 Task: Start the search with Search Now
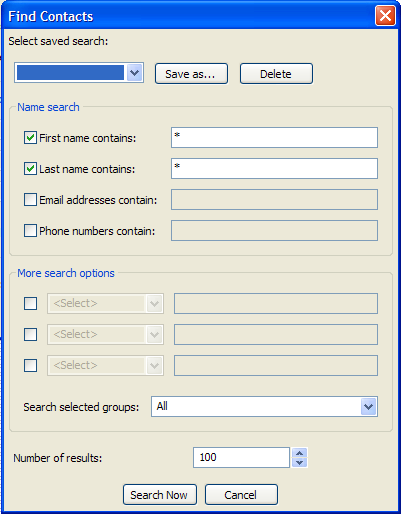pos(160,495)
